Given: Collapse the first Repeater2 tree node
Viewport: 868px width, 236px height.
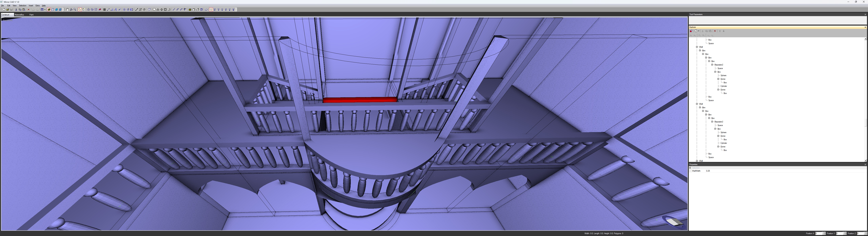Looking at the screenshot, I should [712, 65].
